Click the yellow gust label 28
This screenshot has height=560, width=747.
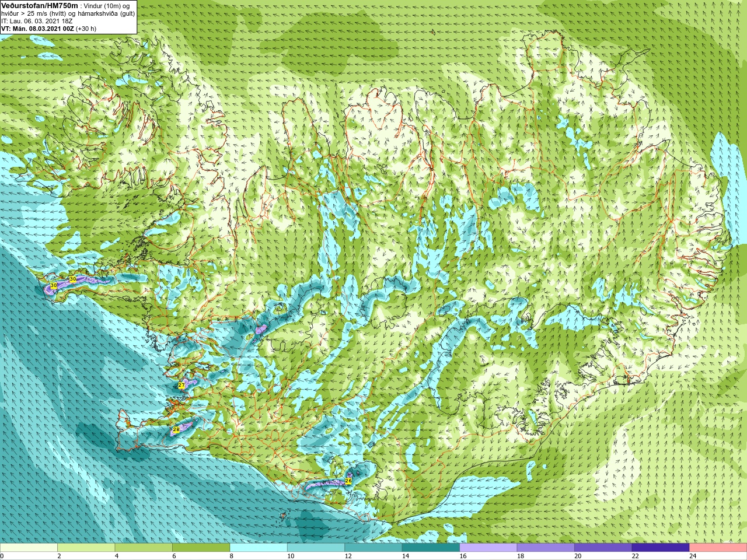176,430
